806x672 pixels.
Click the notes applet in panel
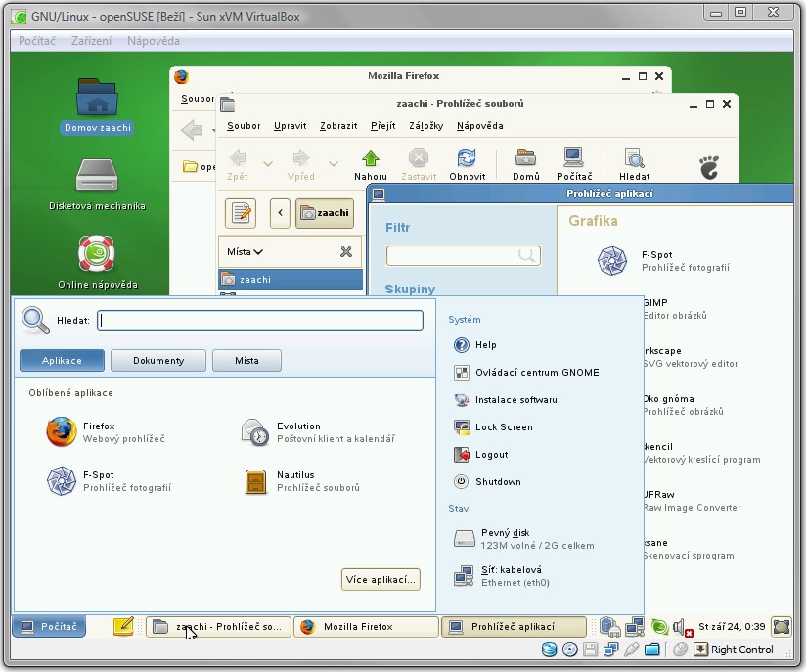click(x=123, y=626)
